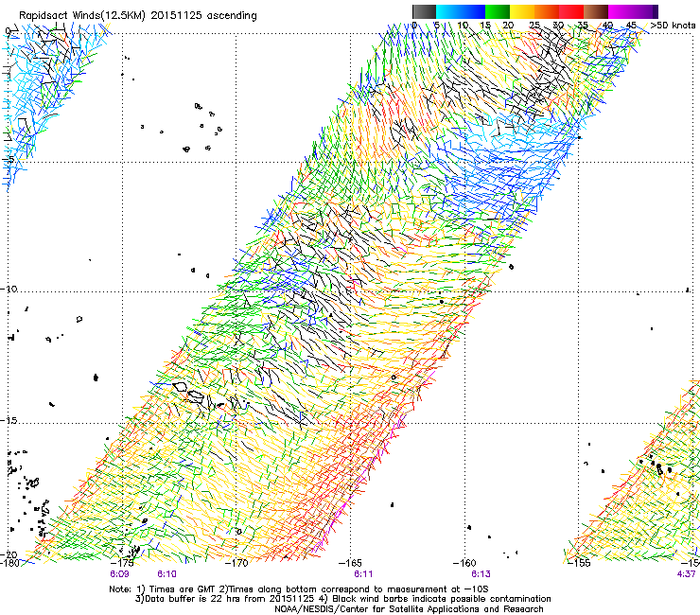This screenshot has height=615, width=700.
Task: Click the purple '6:10' time label
Action: [166, 574]
